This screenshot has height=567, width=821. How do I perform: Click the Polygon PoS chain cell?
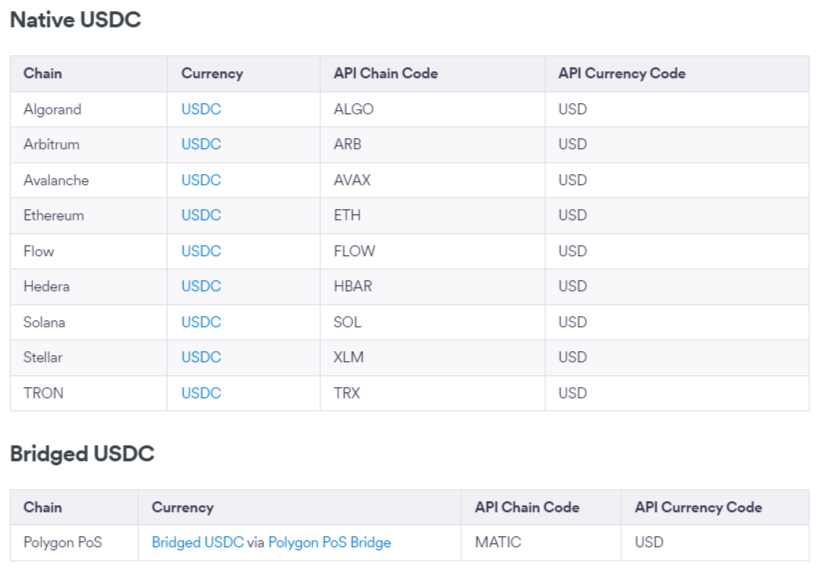point(63,542)
